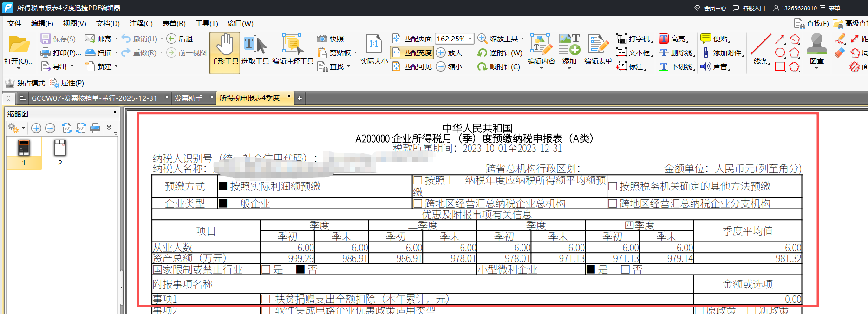This screenshot has height=314, width=868.
Task: Rotate clockwise (顺时针)
Action: pos(499,66)
